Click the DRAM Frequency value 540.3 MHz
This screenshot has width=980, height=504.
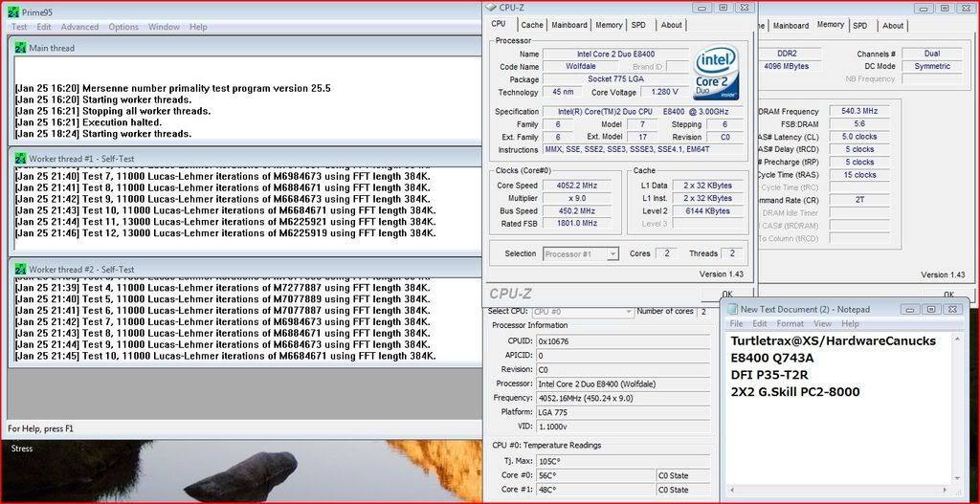click(x=859, y=111)
